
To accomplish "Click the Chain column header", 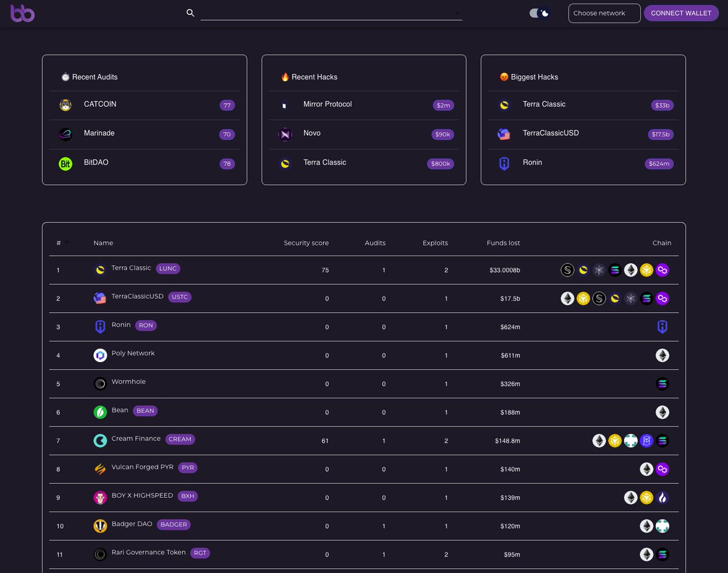I will [x=662, y=243].
